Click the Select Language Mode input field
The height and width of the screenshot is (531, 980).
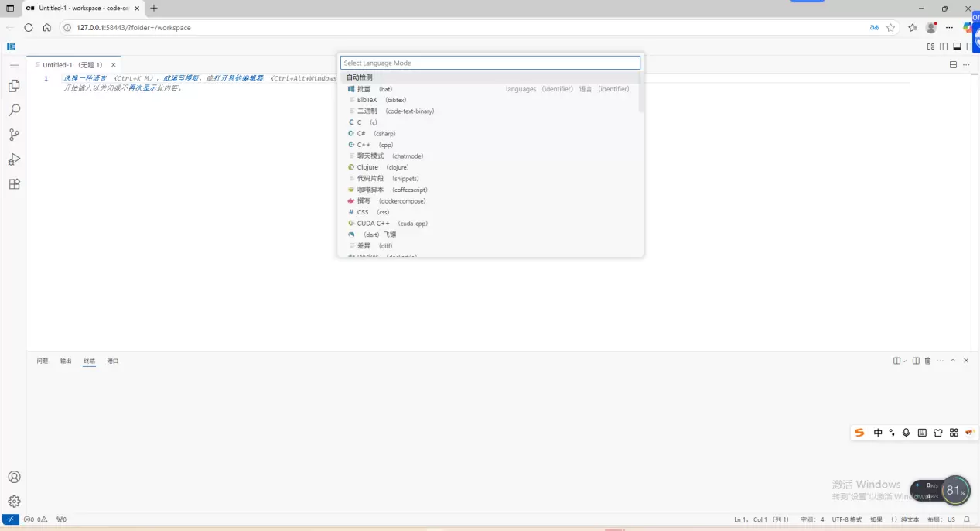click(490, 63)
